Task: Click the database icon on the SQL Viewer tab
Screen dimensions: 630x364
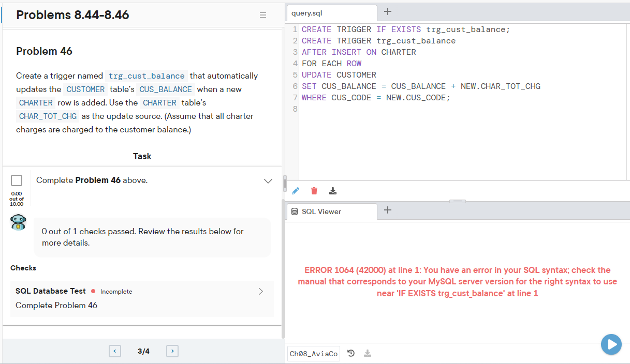Action: (x=295, y=211)
